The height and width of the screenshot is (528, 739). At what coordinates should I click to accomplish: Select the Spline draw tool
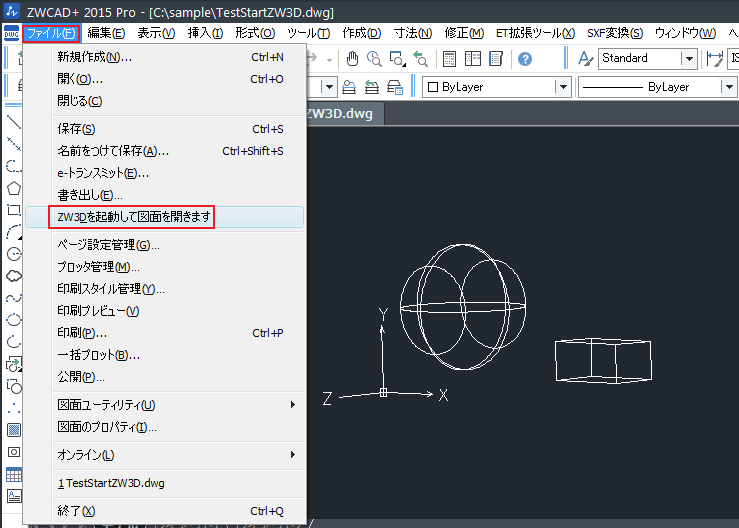tap(14, 298)
